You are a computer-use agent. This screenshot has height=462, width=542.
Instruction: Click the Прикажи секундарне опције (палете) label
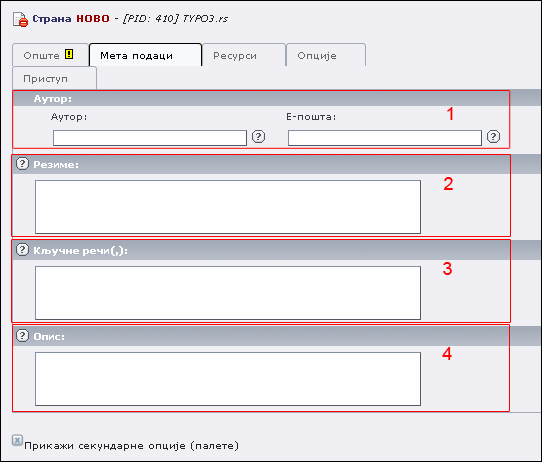click(x=131, y=446)
